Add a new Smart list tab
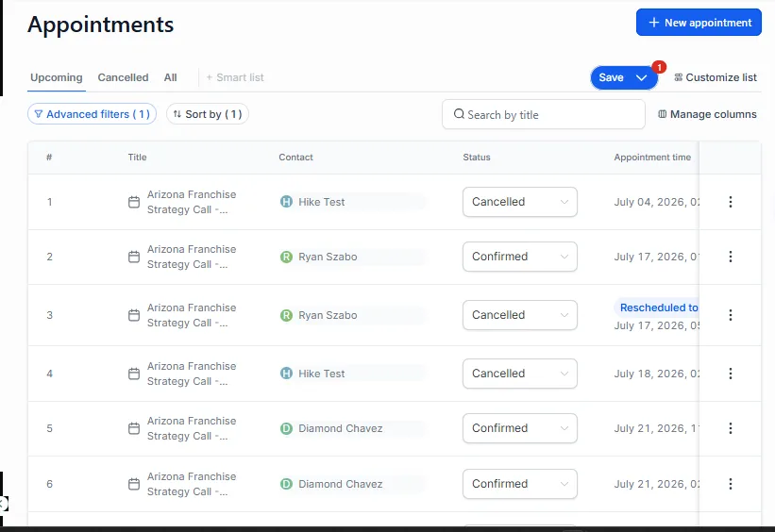Image resolution: width=775 pixels, height=532 pixels. (235, 77)
